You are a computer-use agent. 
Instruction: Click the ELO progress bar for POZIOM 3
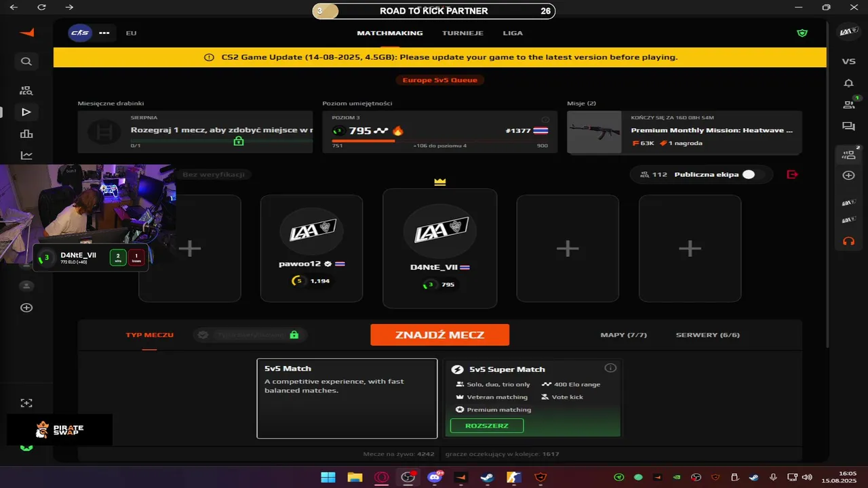point(440,141)
